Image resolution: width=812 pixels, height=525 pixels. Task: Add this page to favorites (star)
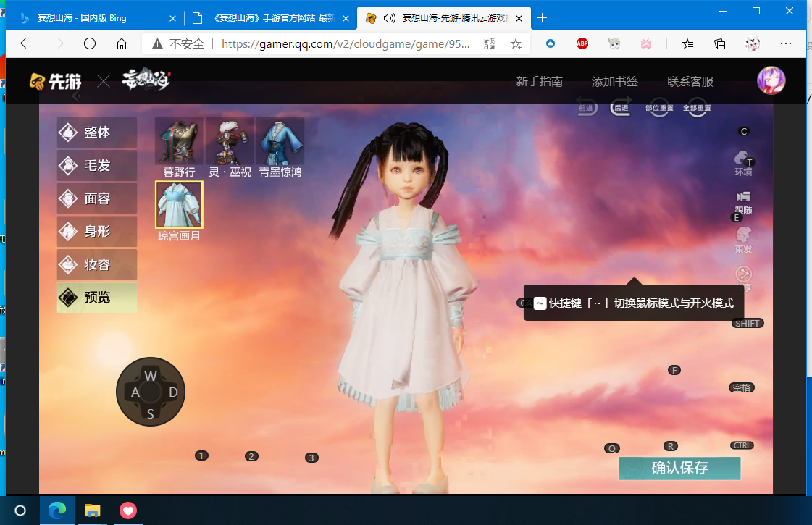(516, 44)
